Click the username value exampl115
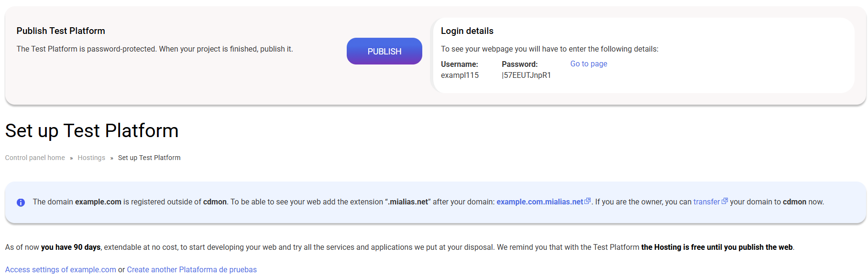The height and width of the screenshot is (278, 868). 460,75
